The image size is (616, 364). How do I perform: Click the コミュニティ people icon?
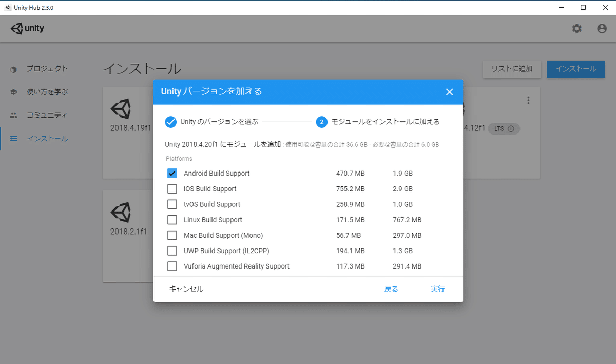(14, 116)
